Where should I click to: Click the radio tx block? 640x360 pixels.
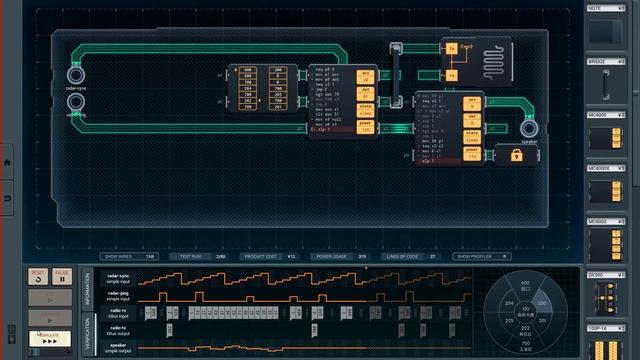click(x=451, y=49)
